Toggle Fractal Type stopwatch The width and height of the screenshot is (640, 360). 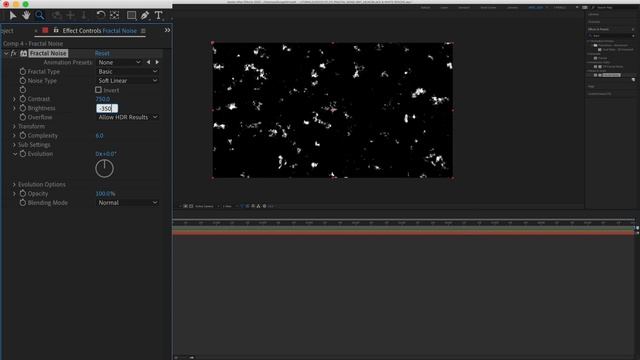point(23,71)
